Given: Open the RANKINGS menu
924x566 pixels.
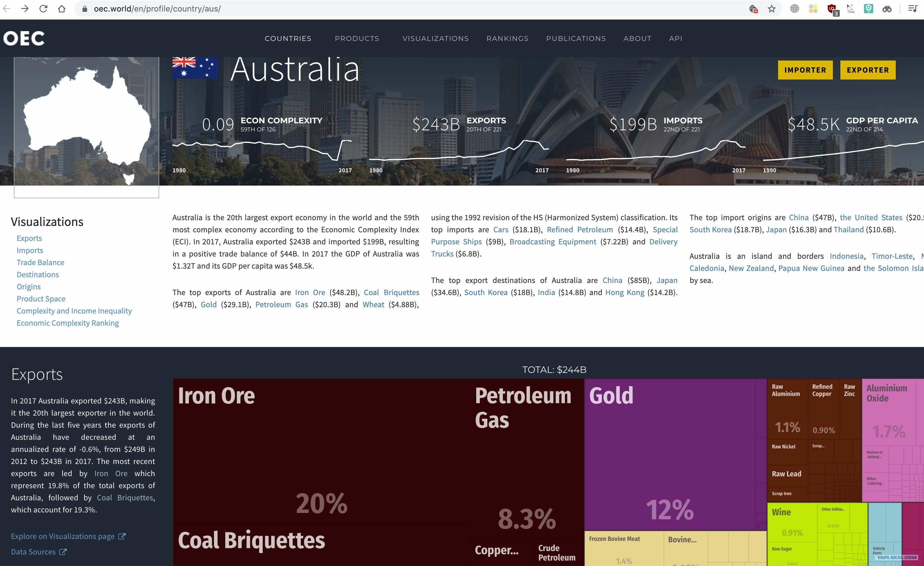Looking at the screenshot, I should [507, 38].
